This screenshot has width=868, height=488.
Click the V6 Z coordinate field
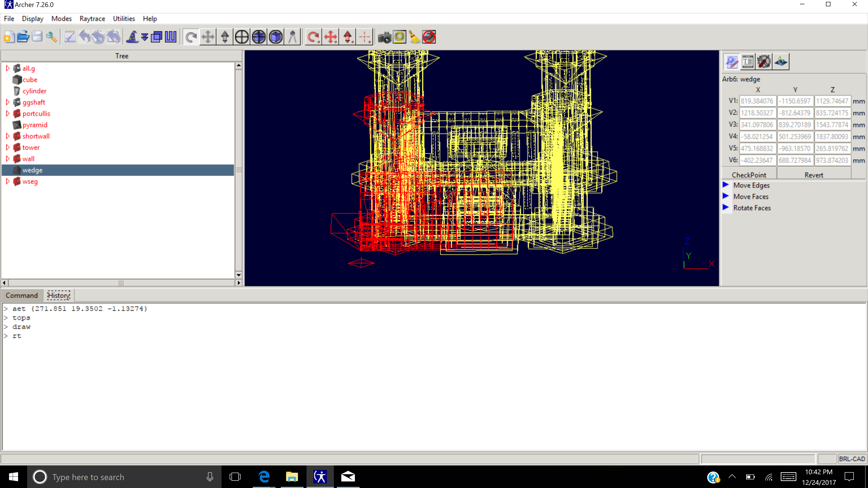click(x=832, y=160)
